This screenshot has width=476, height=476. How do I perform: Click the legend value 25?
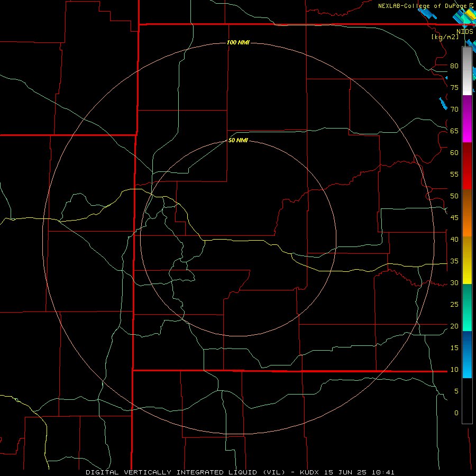pyautogui.click(x=454, y=305)
